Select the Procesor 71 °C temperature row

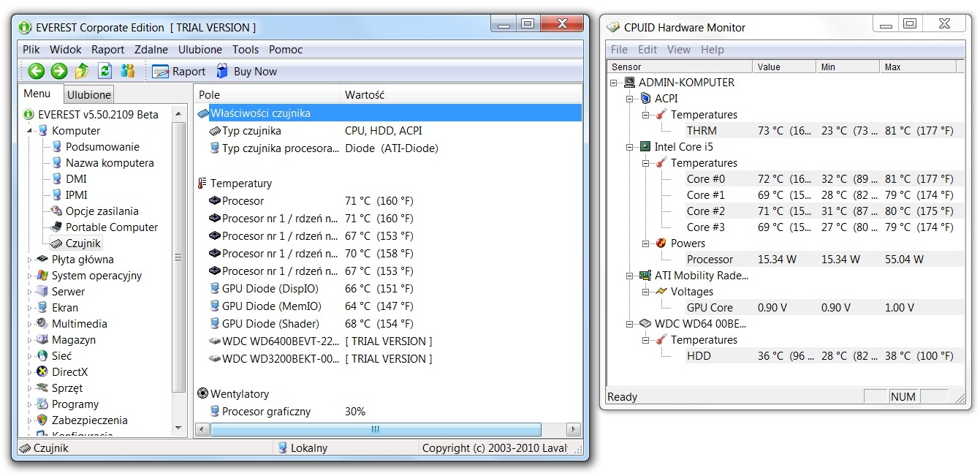389,201
